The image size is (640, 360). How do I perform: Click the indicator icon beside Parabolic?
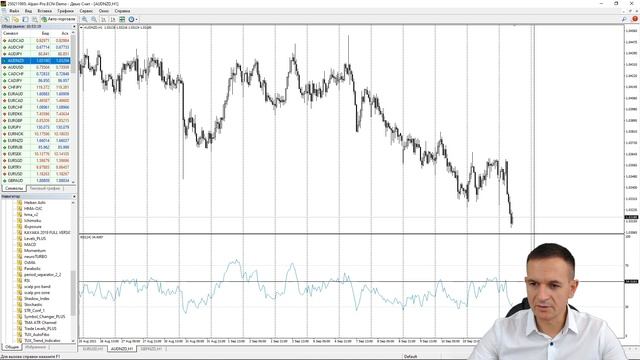19,269
